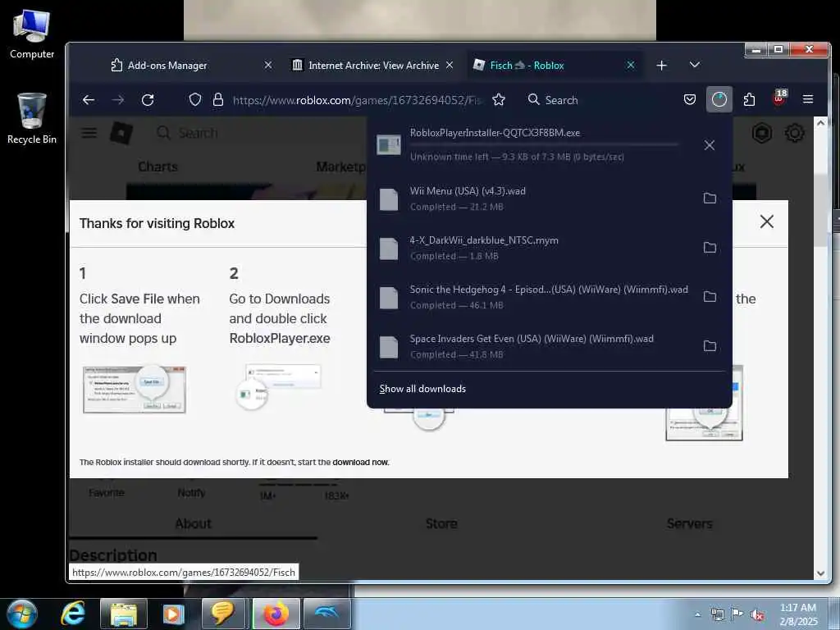
Task: Click the Action Center flag tray icon
Action: 737,614
